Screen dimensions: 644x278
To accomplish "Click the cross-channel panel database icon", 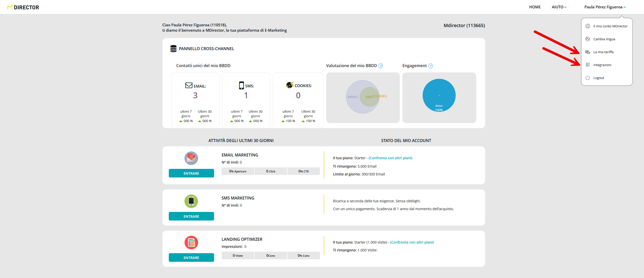I will [x=173, y=49].
